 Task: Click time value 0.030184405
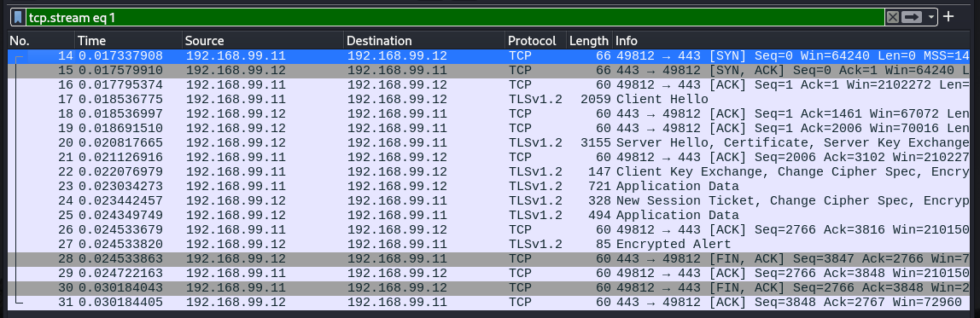[120, 303]
